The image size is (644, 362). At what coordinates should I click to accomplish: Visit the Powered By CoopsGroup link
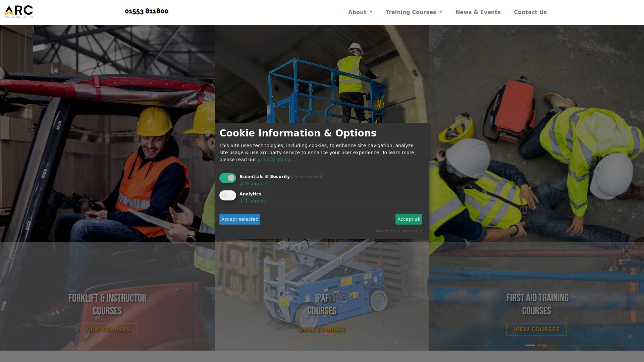399,231
